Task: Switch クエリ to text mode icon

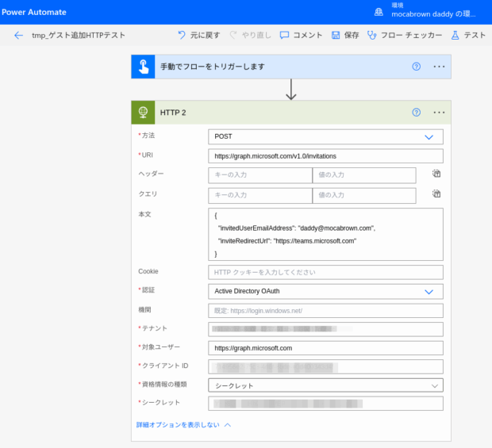Action: (x=436, y=193)
